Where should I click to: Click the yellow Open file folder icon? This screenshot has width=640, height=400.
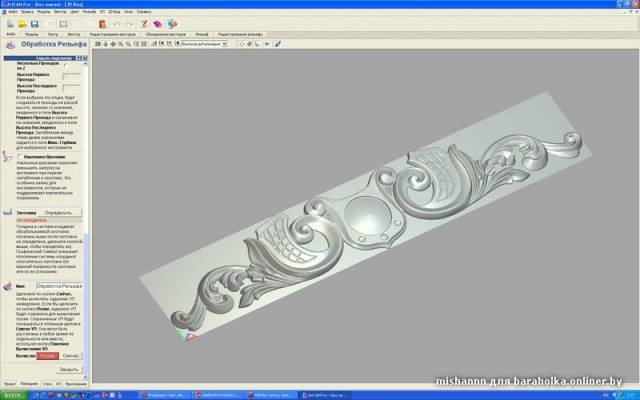click(22, 24)
